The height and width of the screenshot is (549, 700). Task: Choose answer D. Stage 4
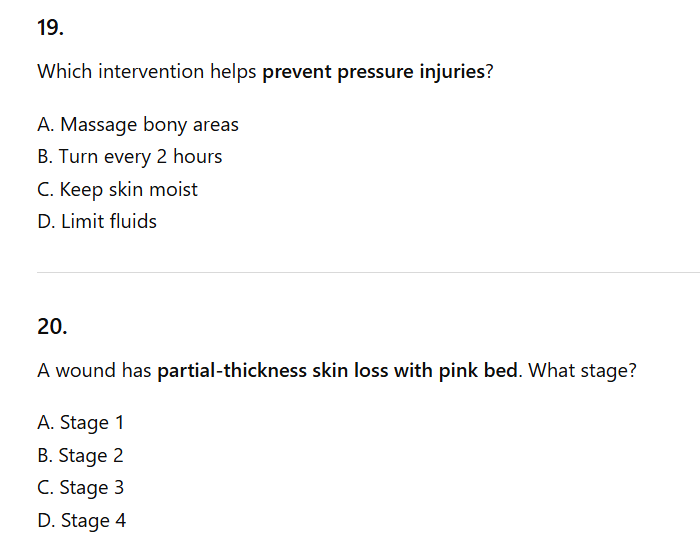click(82, 520)
